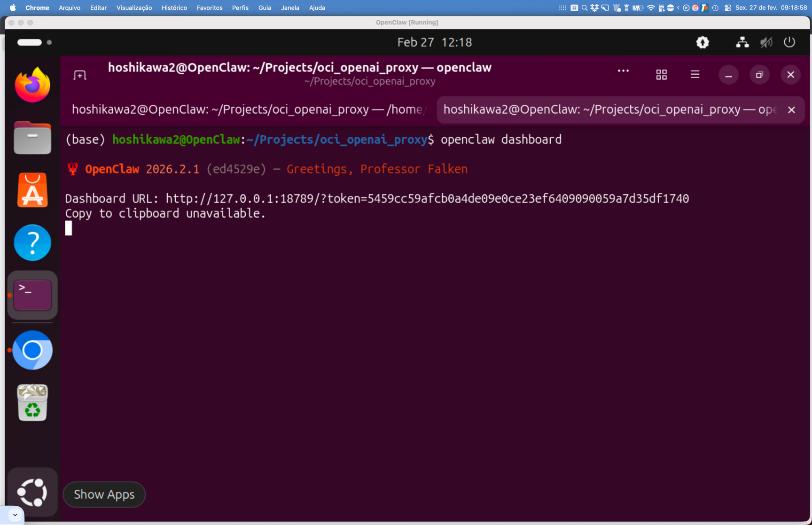Click the network status icon
The height and width of the screenshot is (525, 812).
coord(742,42)
